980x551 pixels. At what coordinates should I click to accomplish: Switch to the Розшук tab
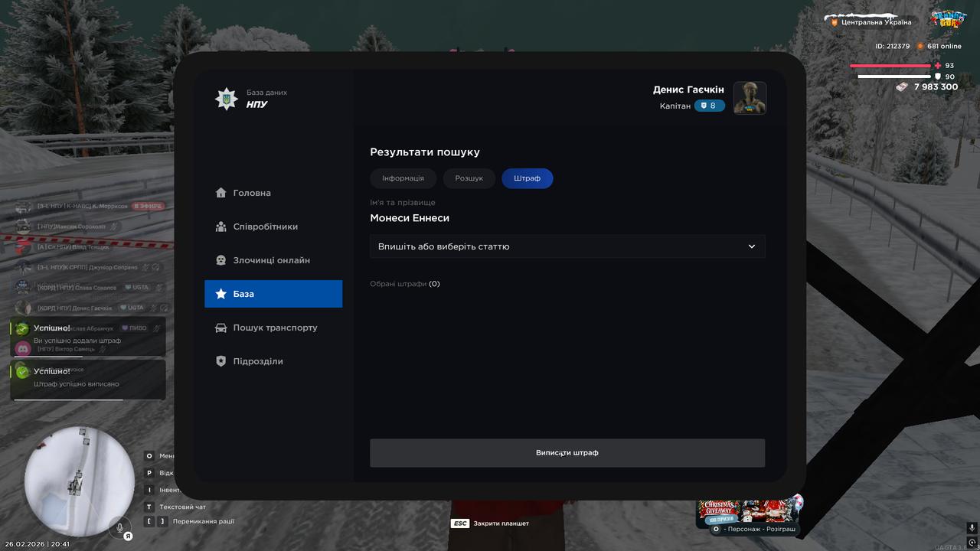pos(469,178)
